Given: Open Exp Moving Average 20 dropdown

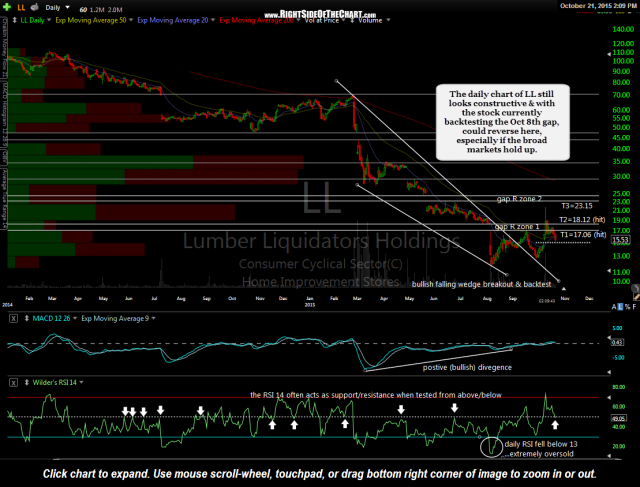Looking at the screenshot, I should pyautogui.click(x=213, y=20).
